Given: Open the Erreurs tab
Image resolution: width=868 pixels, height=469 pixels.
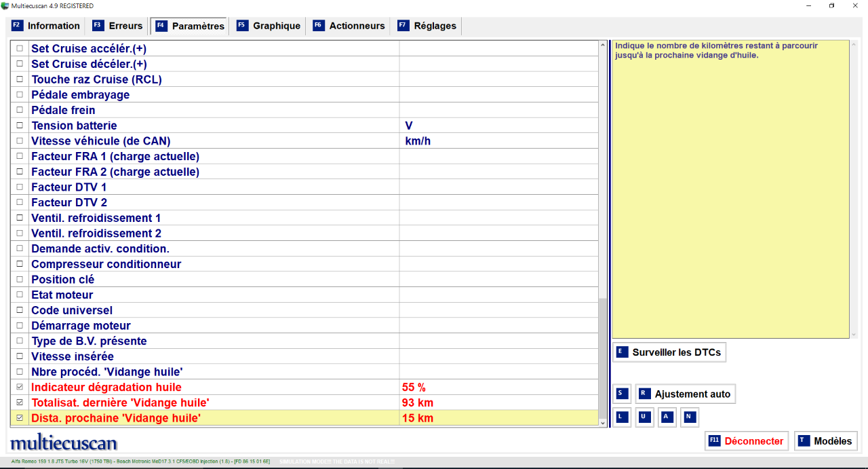Looking at the screenshot, I should 117,26.
